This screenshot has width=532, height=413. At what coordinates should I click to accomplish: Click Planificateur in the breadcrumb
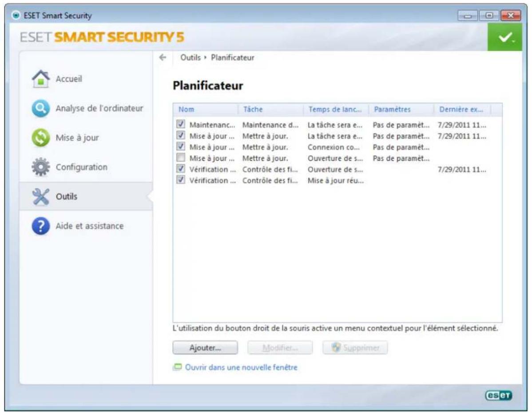233,57
